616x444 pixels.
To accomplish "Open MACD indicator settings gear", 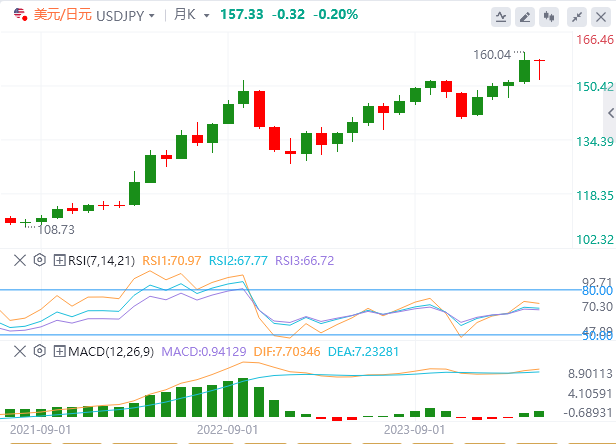I will [40, 351].
